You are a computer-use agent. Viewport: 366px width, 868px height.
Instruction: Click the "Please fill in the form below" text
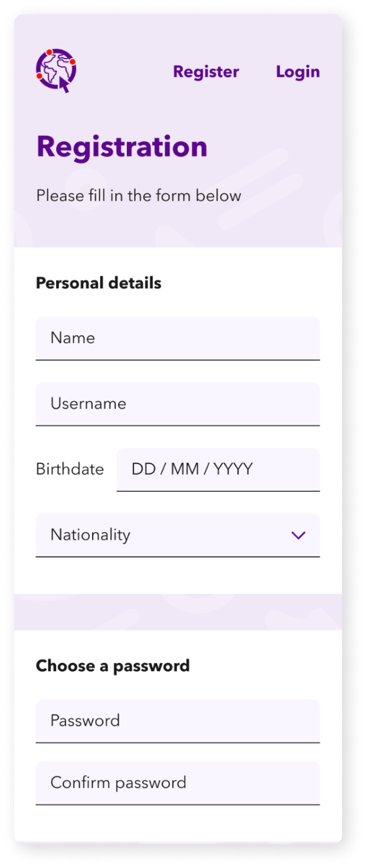(x=139, y=196)
